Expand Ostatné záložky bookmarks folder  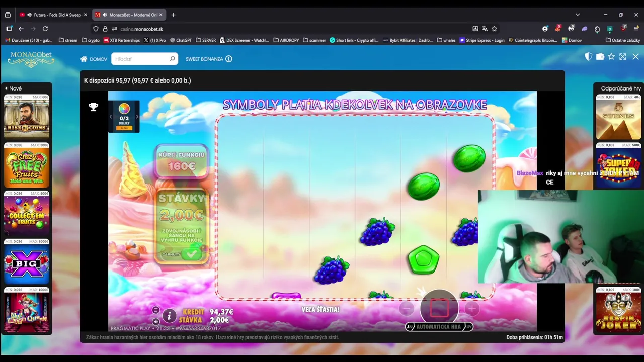point(623,40)
